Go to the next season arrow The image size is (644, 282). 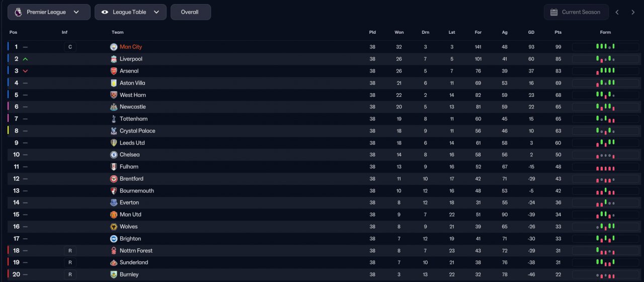point(633,12)
